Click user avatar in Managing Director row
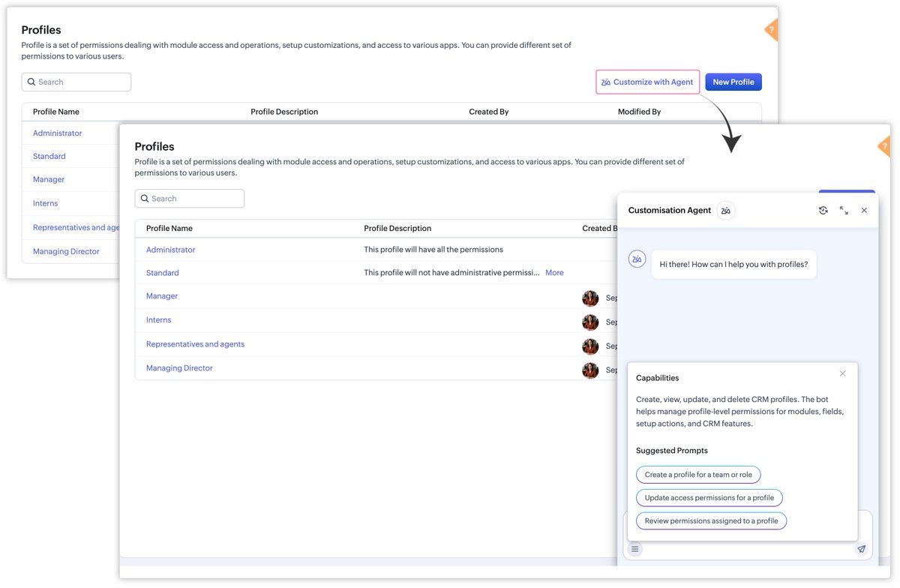Viewport: 900px width, 588px height. pyautogui.click(x=590, y=370)
